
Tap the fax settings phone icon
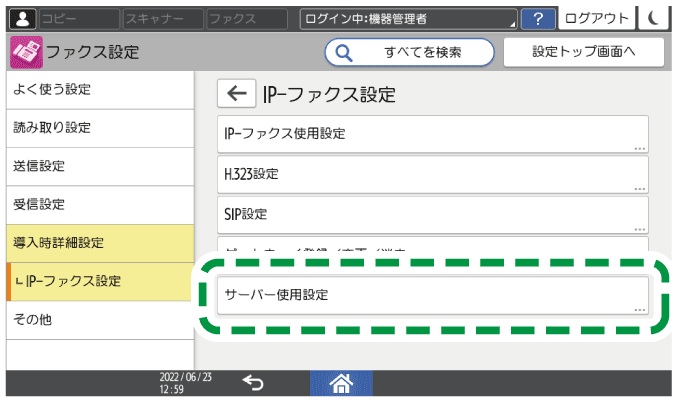[x=26, y=52]
